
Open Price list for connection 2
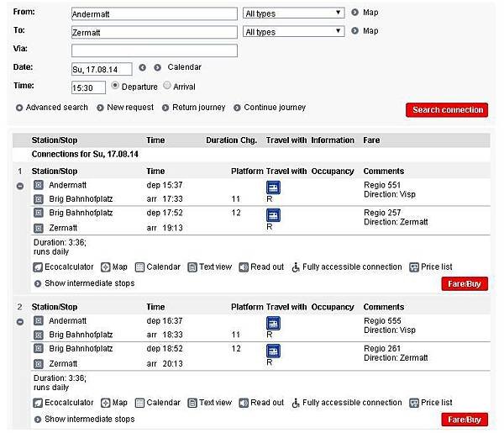(431, 403)
